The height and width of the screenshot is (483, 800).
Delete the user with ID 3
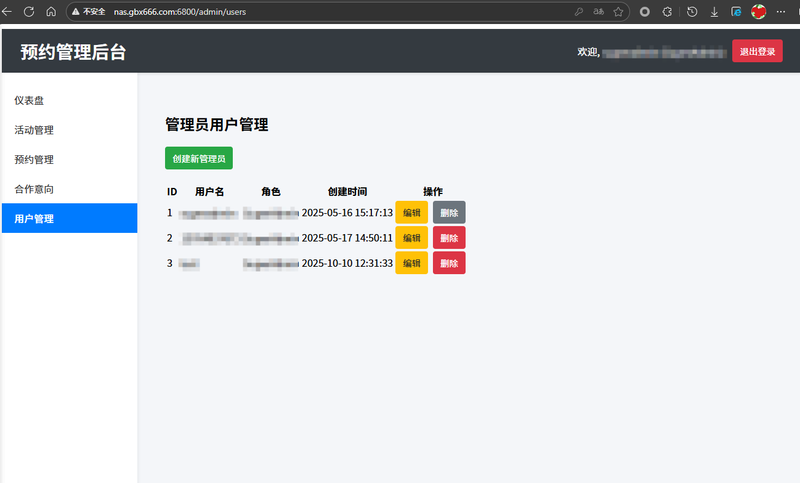pos(449,263)
